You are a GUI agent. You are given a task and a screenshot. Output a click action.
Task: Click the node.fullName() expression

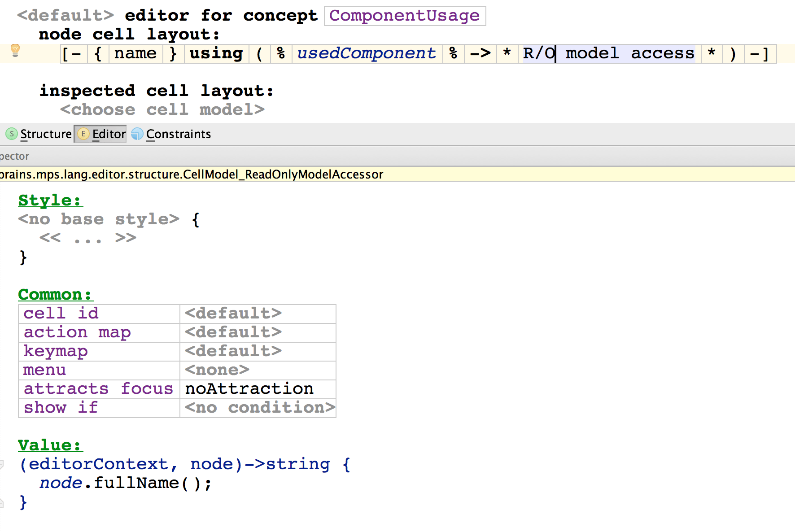click(126, 483)
